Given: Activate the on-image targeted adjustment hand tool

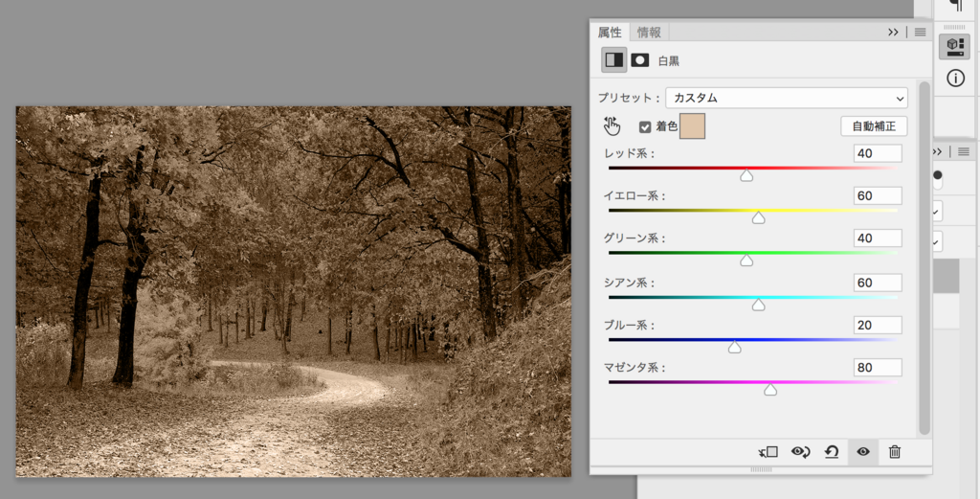Looking at the screenshot, I should tap(612, 126).
